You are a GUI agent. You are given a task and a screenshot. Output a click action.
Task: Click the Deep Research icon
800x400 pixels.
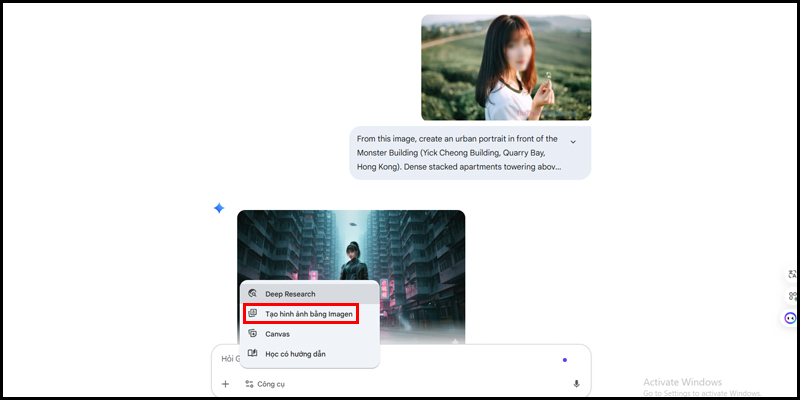click(x=253, y=294)
